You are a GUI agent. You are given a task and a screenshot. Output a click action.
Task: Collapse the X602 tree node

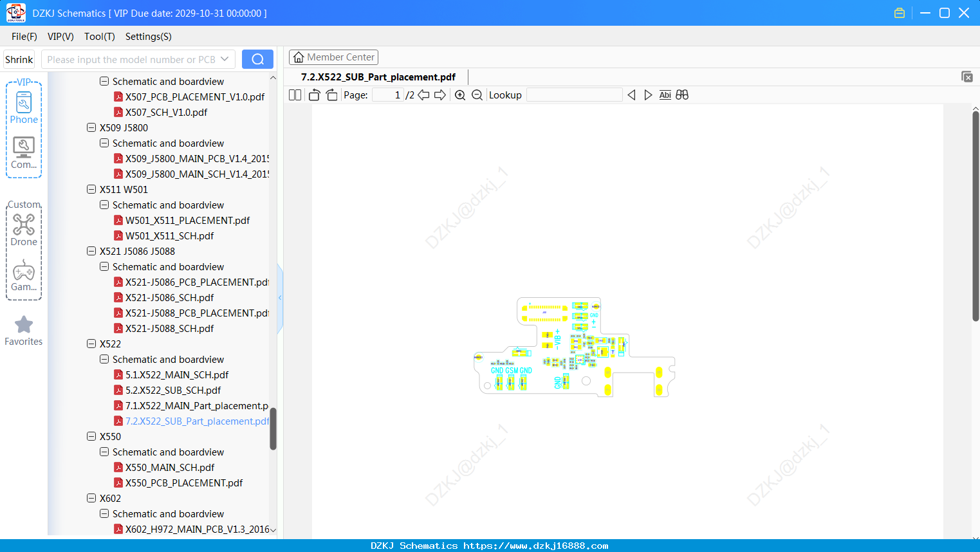coord(91,498)
